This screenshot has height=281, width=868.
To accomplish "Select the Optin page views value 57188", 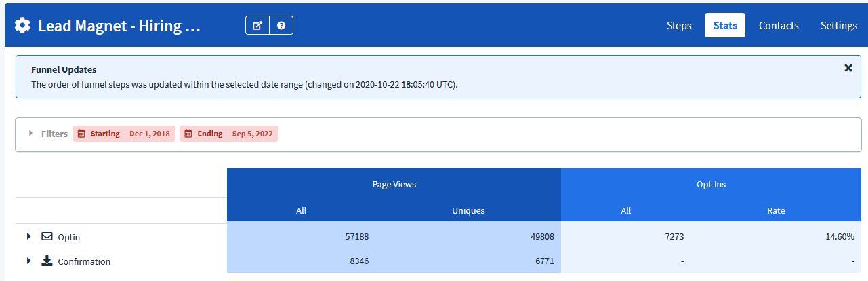I will click(356, 237).
